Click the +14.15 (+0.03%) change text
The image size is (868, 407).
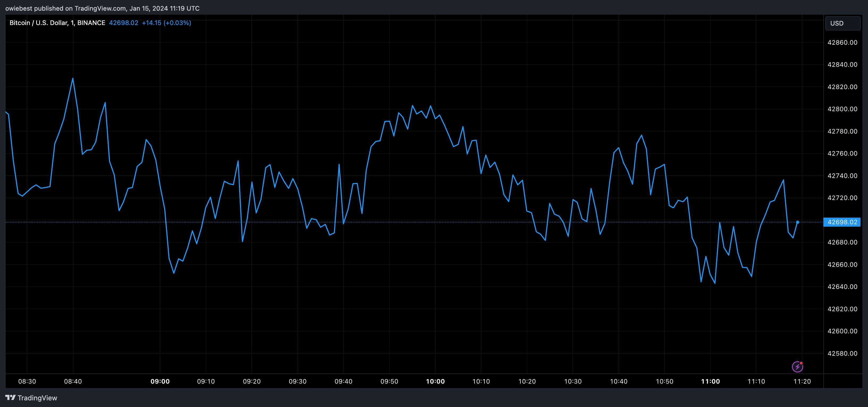[x=166, y=23]
